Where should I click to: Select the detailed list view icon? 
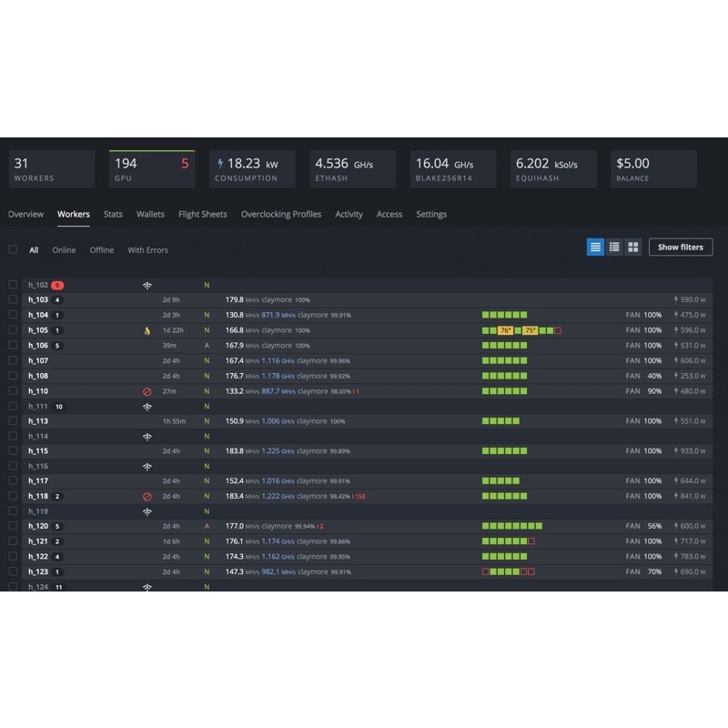(x=595, y=247)
